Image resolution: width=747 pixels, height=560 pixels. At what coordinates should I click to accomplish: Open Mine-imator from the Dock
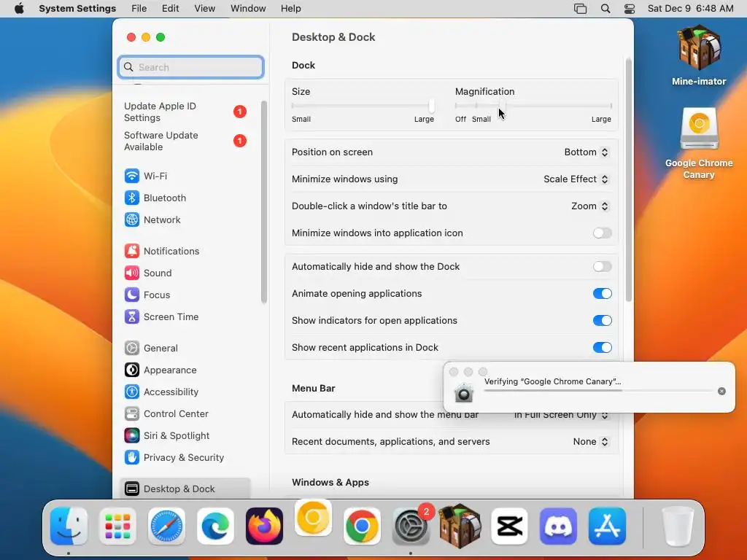pyautogui.click(x=460, y=526)
